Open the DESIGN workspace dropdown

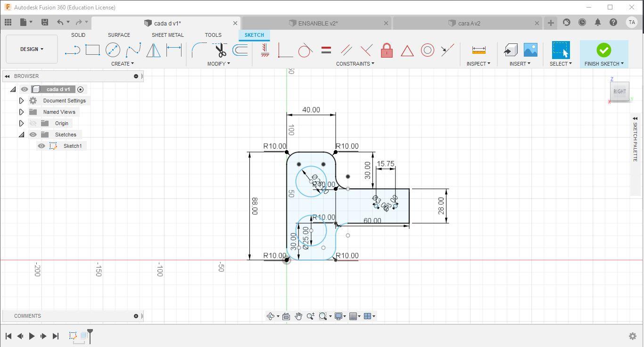point(32,49)
